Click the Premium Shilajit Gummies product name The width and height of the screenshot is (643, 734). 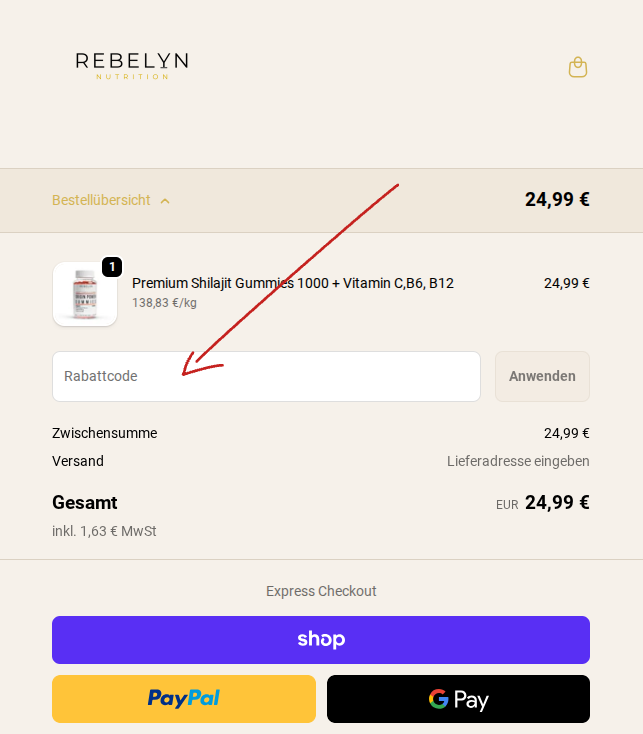click(x=293, y=283)
